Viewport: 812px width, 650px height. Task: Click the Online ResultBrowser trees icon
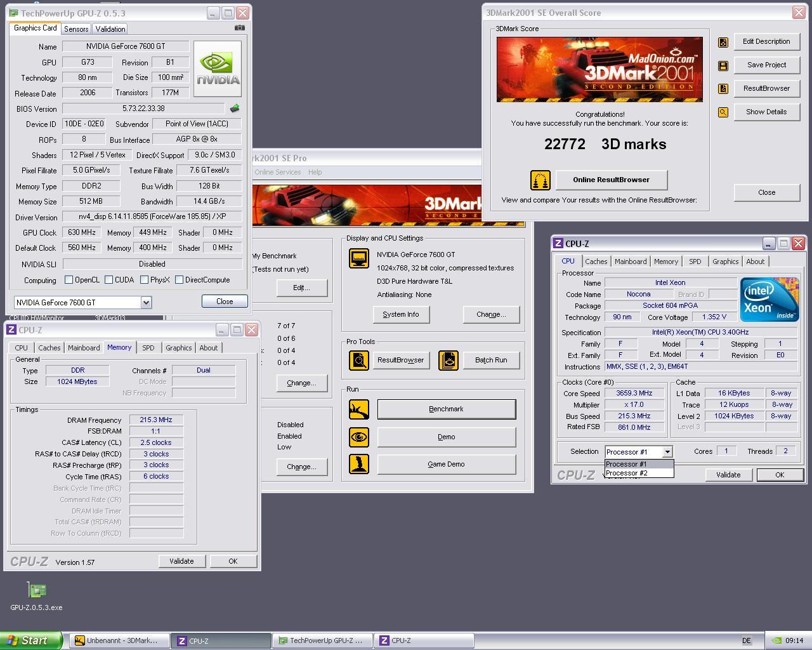(540, 180)
